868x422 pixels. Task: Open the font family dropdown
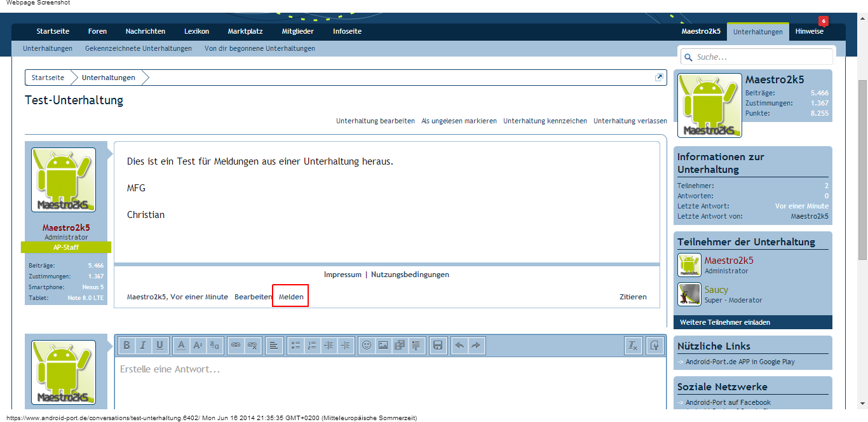click(214, 345)
